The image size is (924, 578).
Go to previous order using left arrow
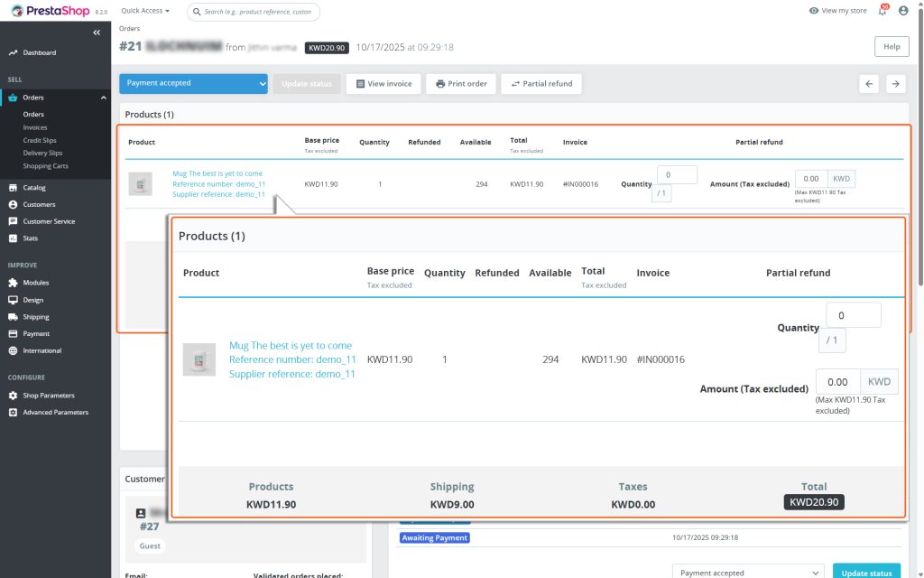pyautogui.click(x=869, y=83)
